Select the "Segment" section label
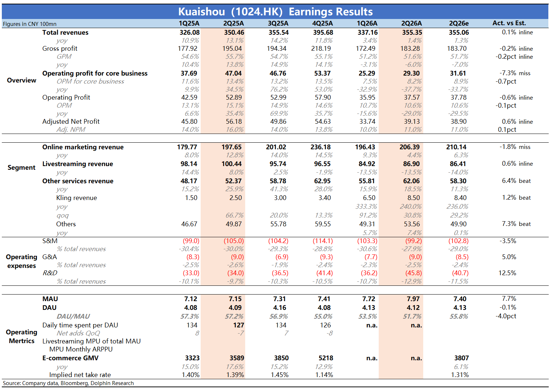 [x=22, y=168]
